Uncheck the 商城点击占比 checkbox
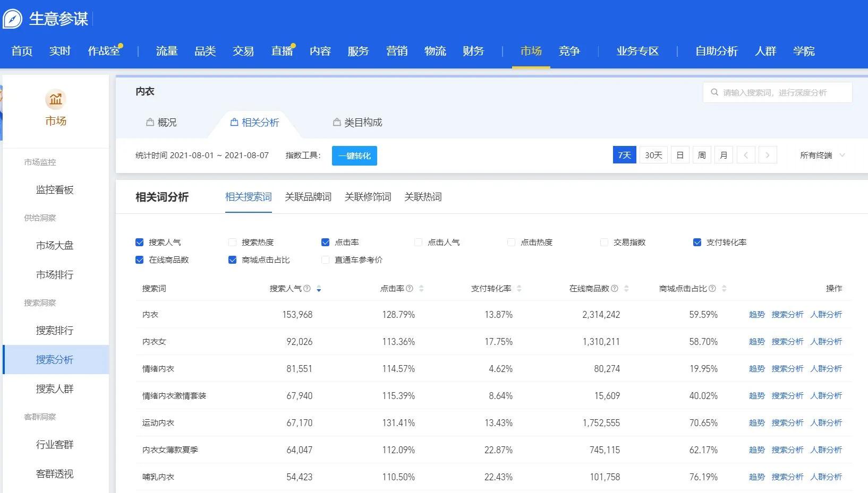Screen dimensions: 868x493 pos(232,260)
